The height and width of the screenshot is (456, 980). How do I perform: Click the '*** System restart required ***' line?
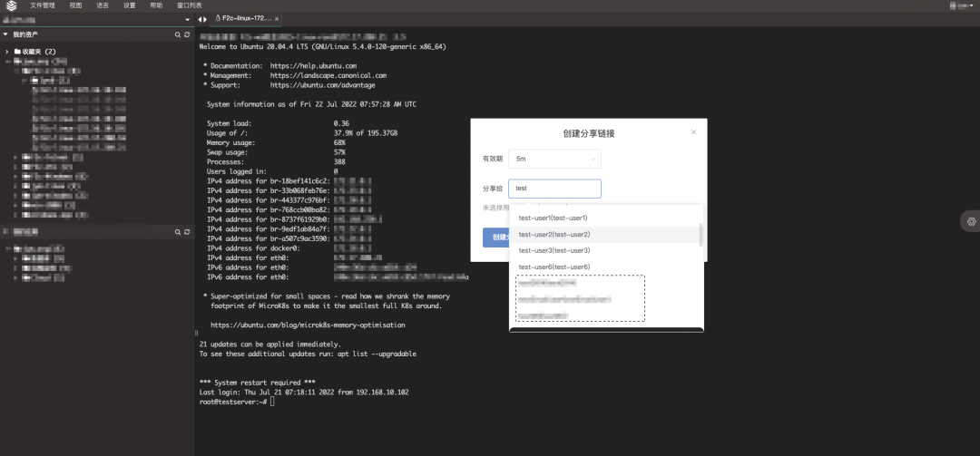(x=257, y=383)
